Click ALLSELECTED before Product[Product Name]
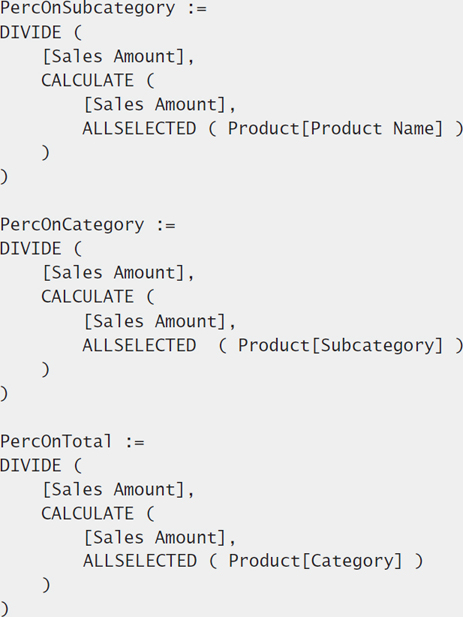Screen dimensions: 463x617 tap(139, 129)
